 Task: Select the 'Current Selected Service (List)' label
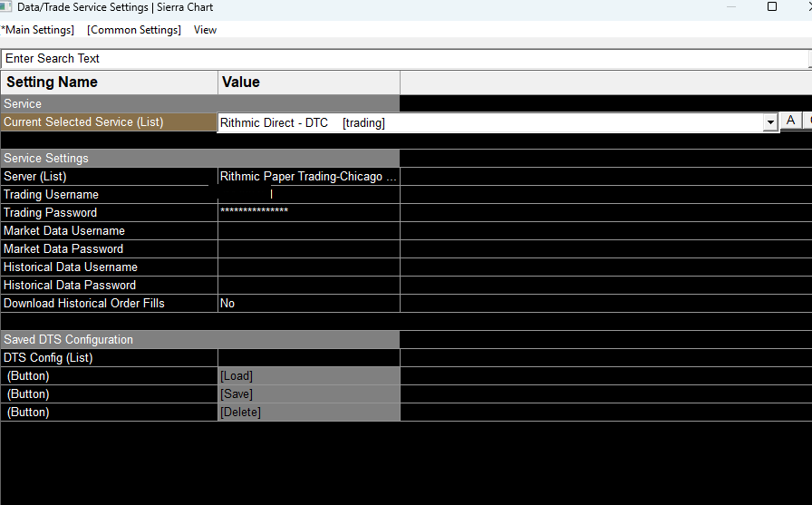pos(83,122)
